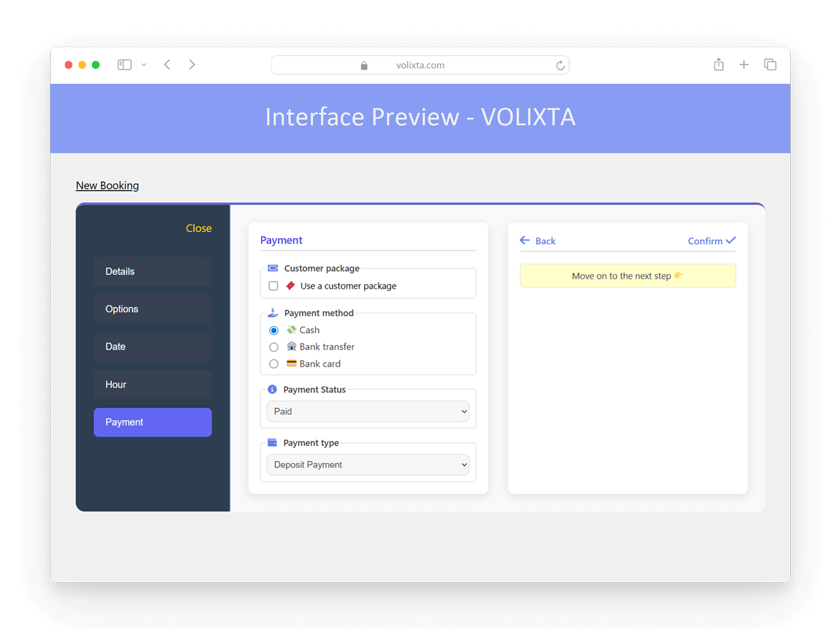Click the Interface Preview - VOLIXTA title
Image resolution: width=840 pixels, height=629 pixels.
420,117
